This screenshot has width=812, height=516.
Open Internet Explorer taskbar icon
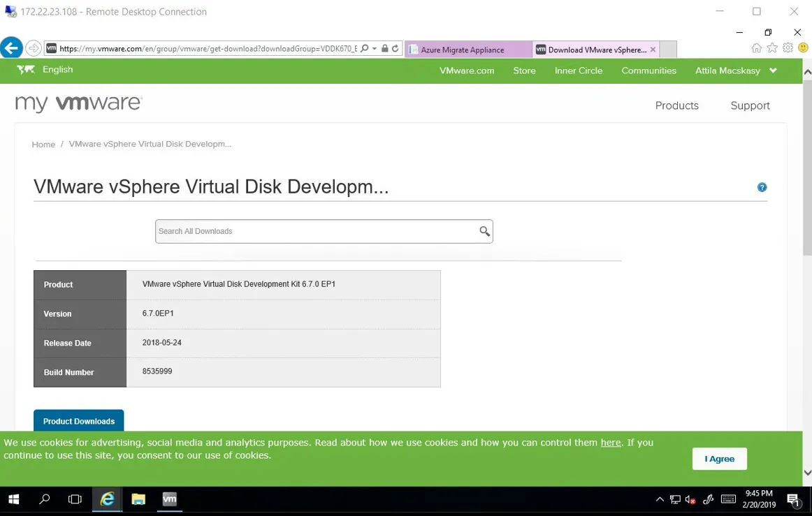107,499
